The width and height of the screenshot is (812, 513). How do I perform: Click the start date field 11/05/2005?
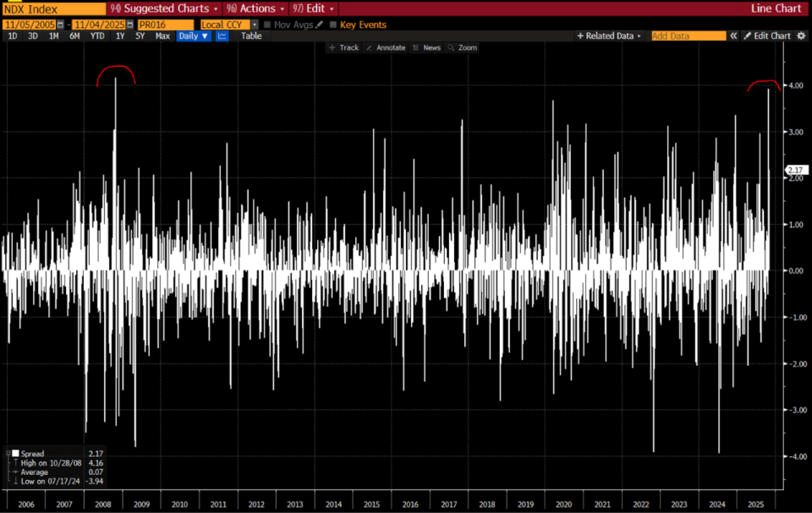[30, 25]
